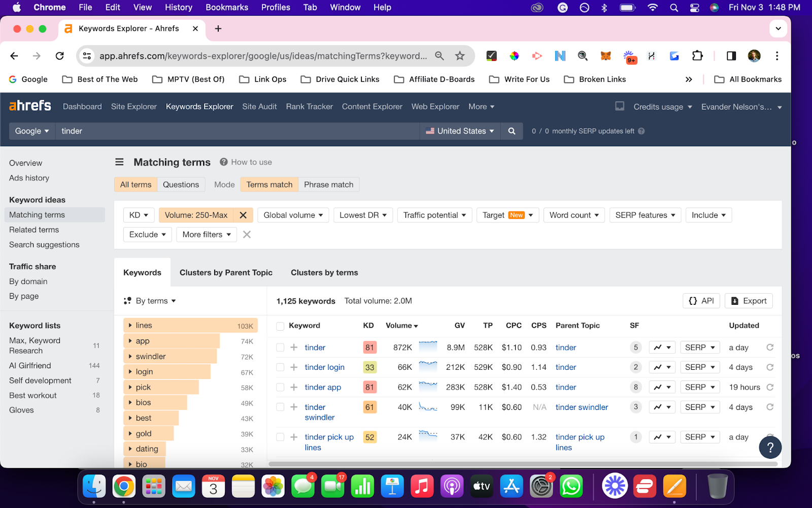Click the hamburger icon beside Matching terms
This screenshot has height=508, width=812.
point(119,162)
